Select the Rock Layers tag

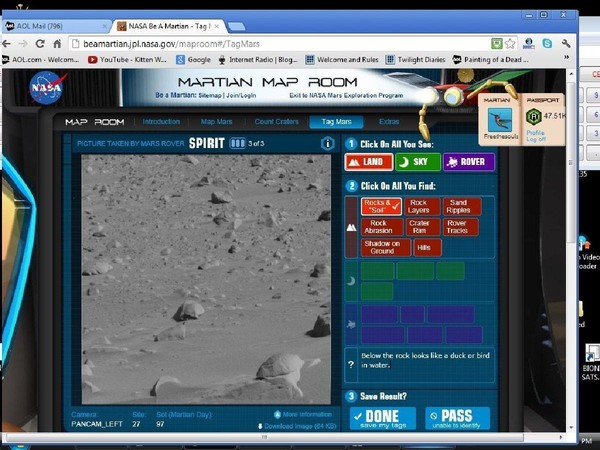(x=422, y=206)
